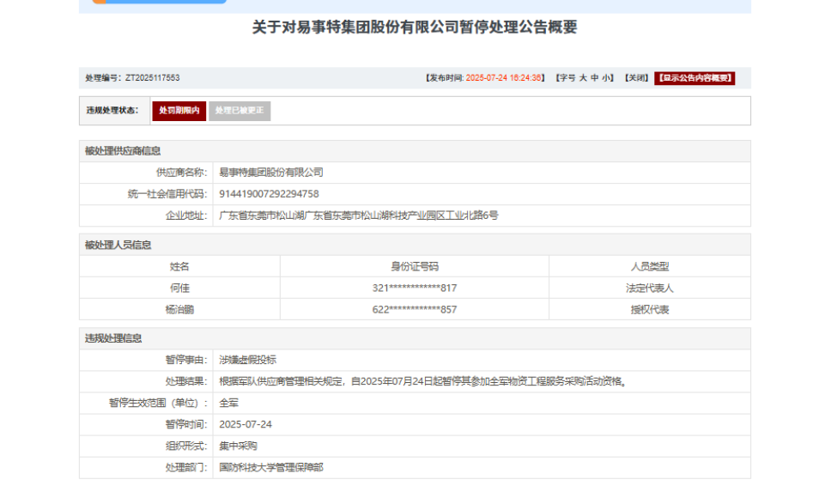This screenshot has width=831, height=504.
Task: Select the 处罚期限内 status tab
Action: click(179, 111)
